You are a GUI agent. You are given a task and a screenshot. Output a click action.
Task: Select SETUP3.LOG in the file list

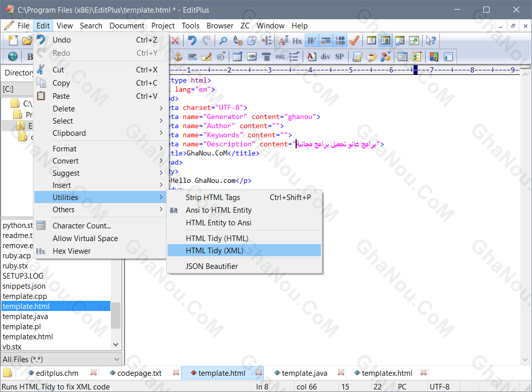pyautogui.click(x=23, y=276)
